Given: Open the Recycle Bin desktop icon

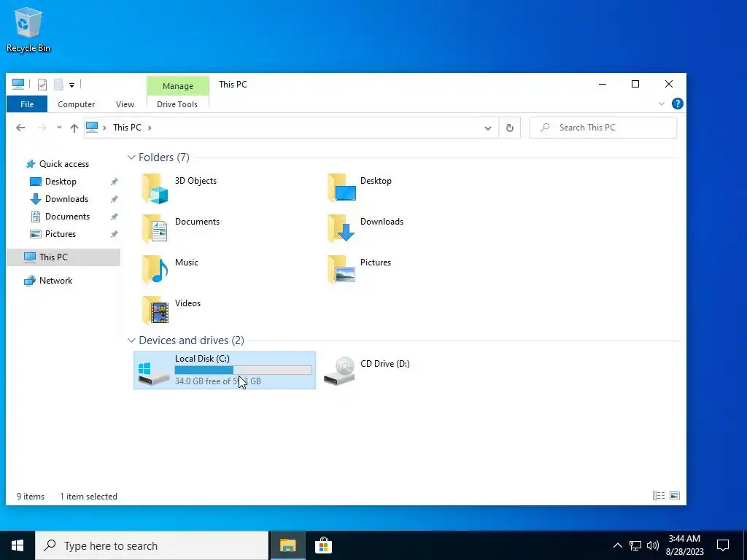Looking at the screenshot, I should pyautogui.click(x=28, y=29).
